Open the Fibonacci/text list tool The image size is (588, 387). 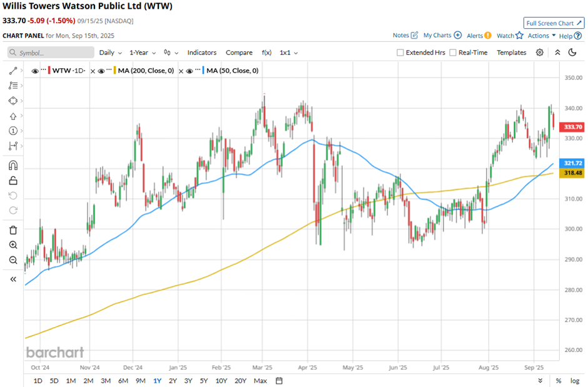pyautogui.click(x=13, y=86)
